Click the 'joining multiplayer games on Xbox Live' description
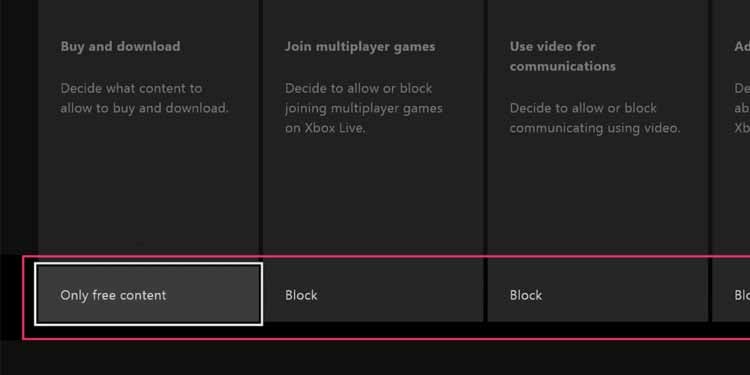Screen dimensions: 750x375 pyautogui.click(x=364, y=108)
